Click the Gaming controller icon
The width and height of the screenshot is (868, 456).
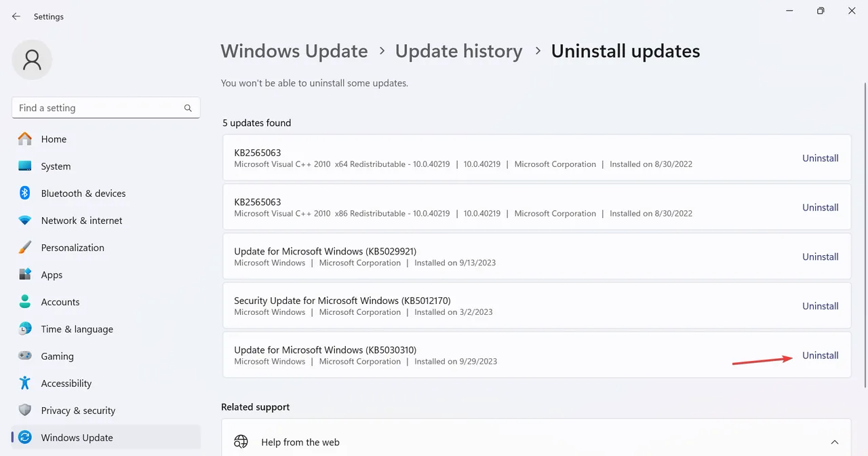pyautogui.click(x=25, y=356)
